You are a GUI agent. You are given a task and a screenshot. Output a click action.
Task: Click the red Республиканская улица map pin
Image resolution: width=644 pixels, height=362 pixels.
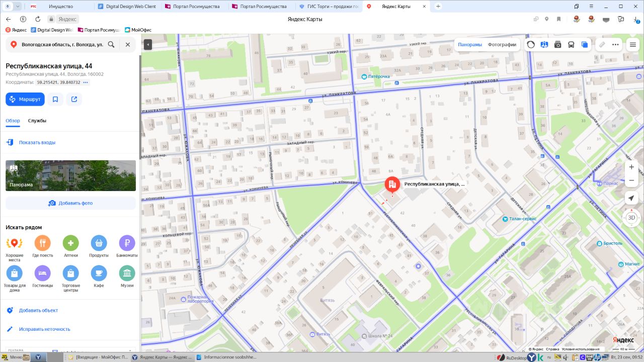(392, 186)
